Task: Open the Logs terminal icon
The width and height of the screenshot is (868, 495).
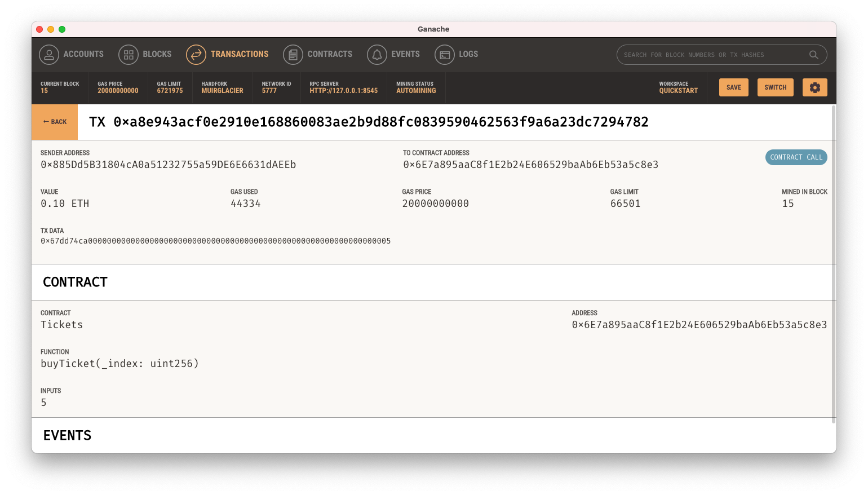Action: click(445, 55)
